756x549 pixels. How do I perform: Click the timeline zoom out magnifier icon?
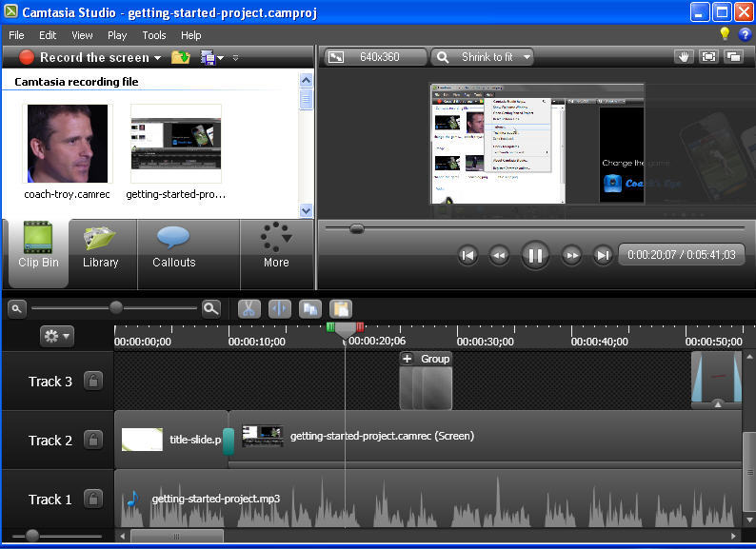click(x=17, y=308)
